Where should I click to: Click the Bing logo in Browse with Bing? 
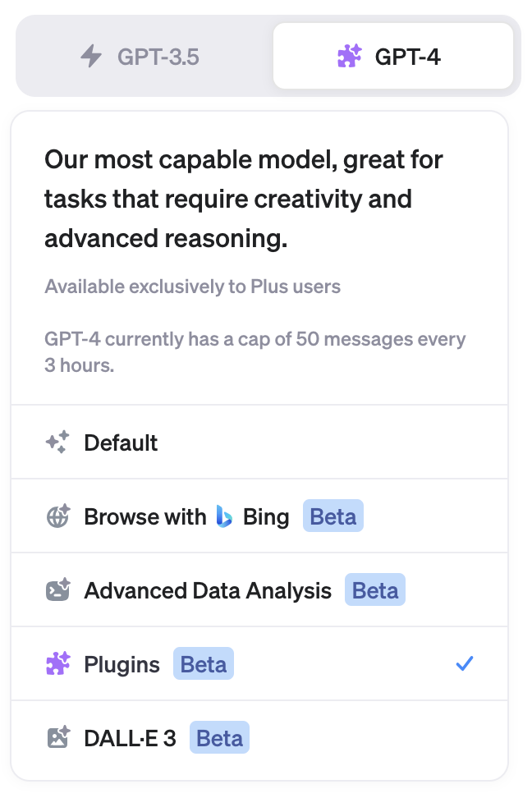click(222, 516)
